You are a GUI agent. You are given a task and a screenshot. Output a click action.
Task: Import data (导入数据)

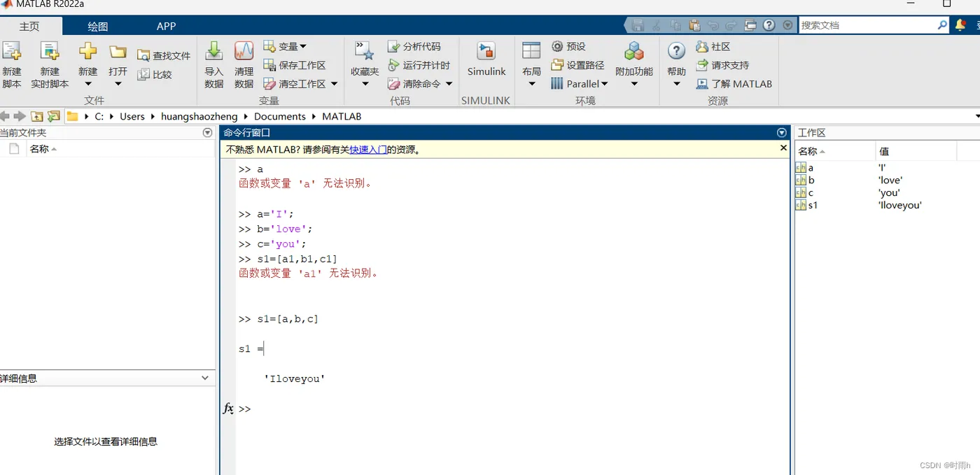[x=213, y=64]
